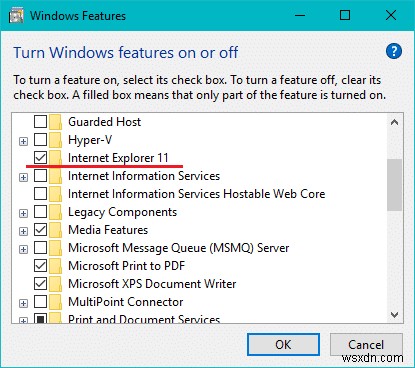Viewport: 415px width, 368px height.
Task: Click the scrollbar down arrow
Action: (395, 315)
